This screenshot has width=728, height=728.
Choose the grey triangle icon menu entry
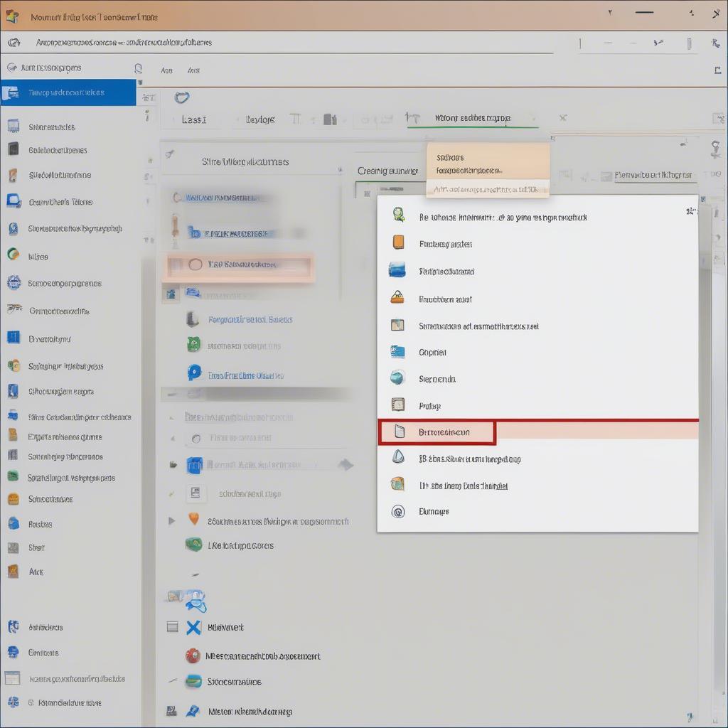(x=537, y=459)
